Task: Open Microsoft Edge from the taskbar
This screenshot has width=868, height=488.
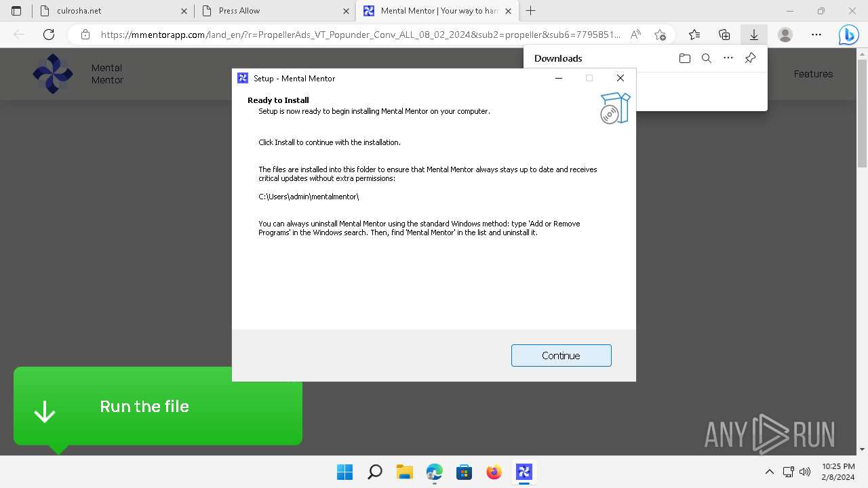Action: (434, 472)
